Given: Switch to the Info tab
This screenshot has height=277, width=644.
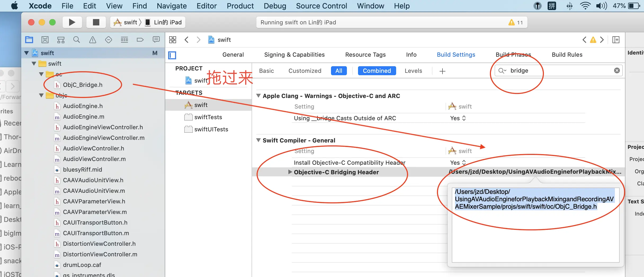Looking at the screenshot, I should tap(411, 55).
